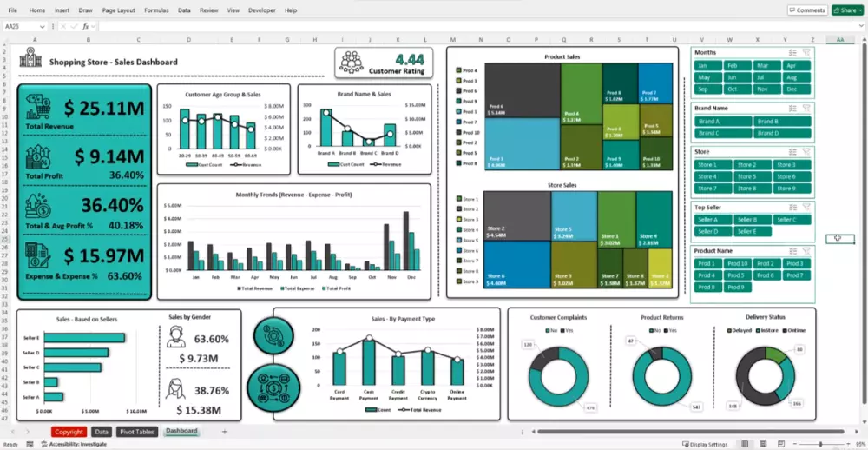Screen dimensions: 868x450
Task: Toggle the Jan filter in Months slicer
Action: [x=708, y=65]
